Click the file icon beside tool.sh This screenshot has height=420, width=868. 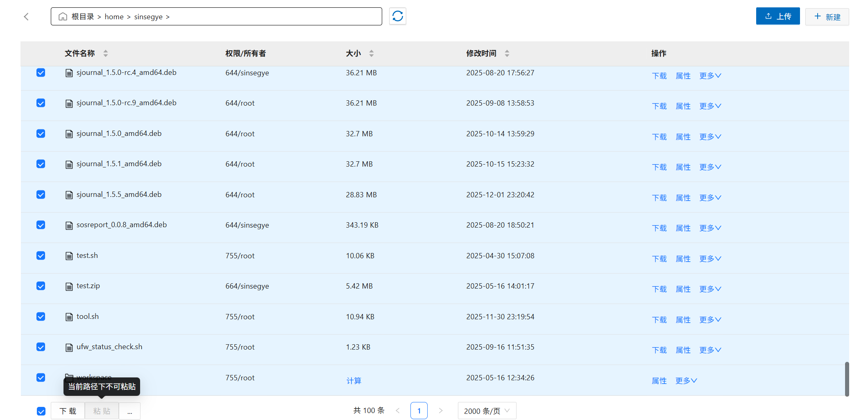[69, 317]
